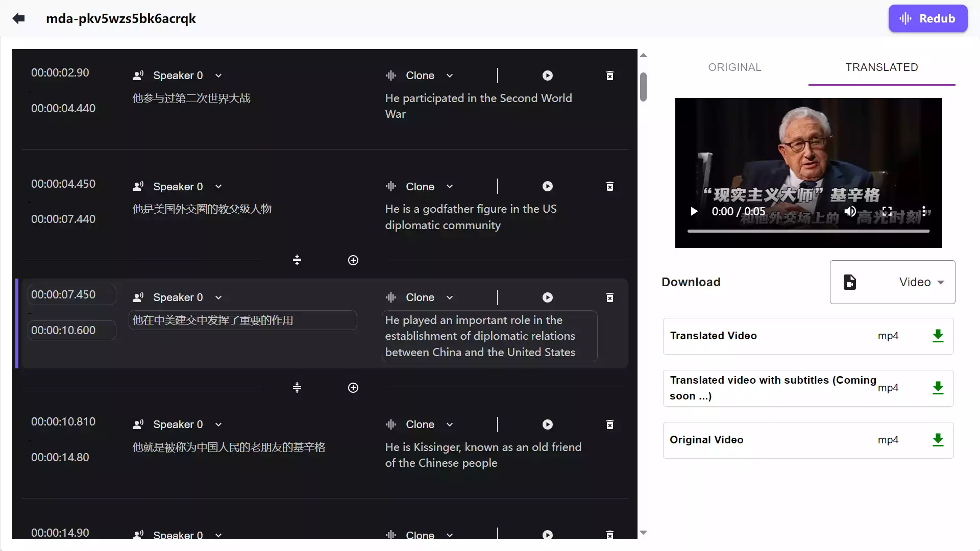The width and height of the screenshot is (980, 551).
Task: Delete the segment starting at 00:00:07.450
Action: [x=609, y=297]
